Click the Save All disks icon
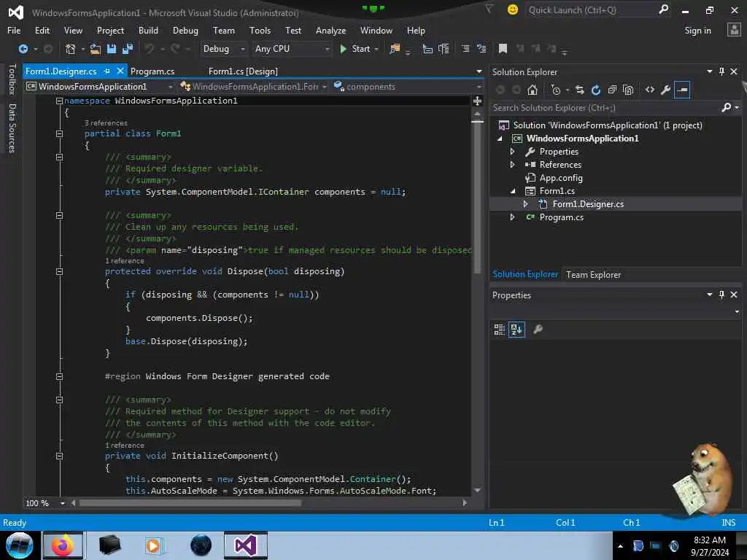The height and width of the screenshot is (560, 747). [x=128, y=49]
